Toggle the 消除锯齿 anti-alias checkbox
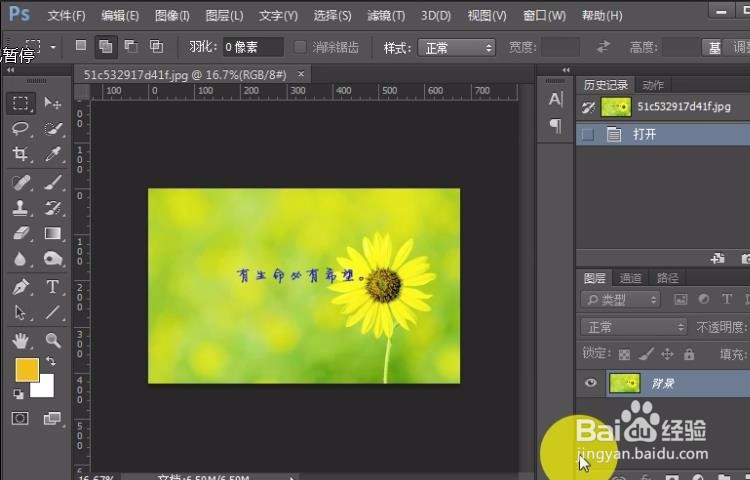750x480 pixels. pos(300,47)
